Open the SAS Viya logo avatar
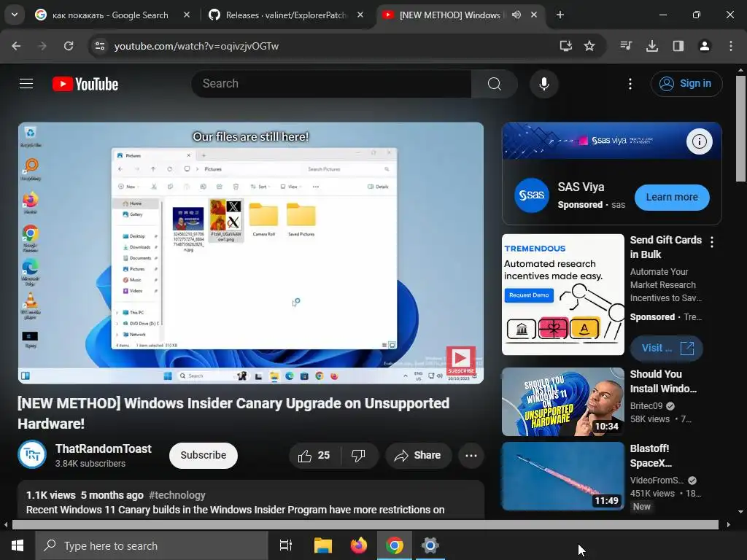747x560 pixels. point(532,195)
